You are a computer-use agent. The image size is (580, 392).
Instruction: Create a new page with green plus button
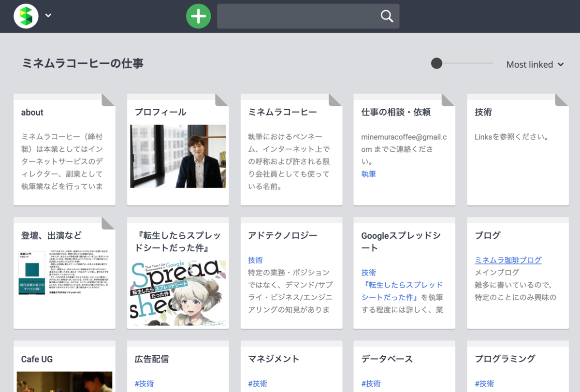point(199,16)
